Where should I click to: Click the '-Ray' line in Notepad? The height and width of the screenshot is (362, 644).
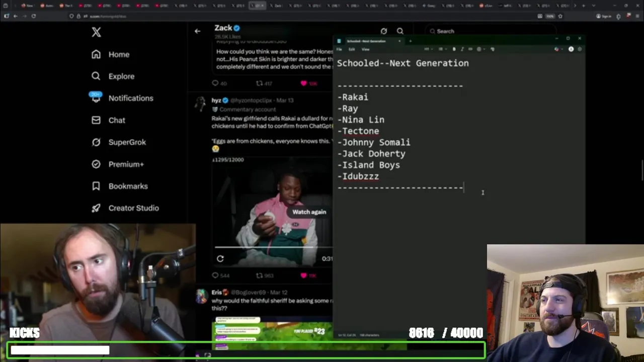pos(348,109)
